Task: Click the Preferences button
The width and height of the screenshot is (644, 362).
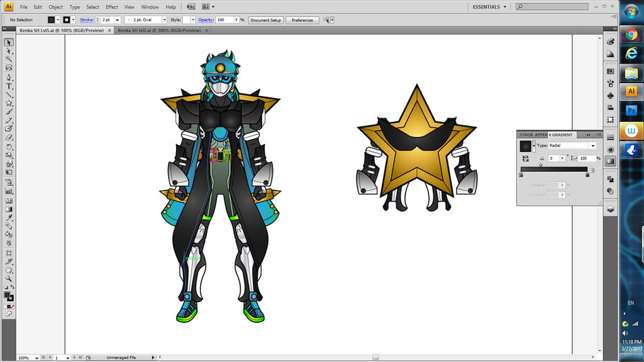Action: (303, 19)
